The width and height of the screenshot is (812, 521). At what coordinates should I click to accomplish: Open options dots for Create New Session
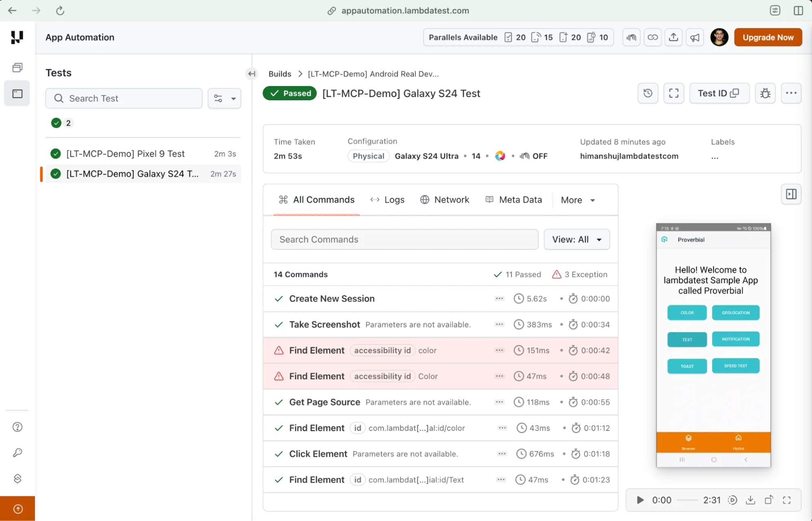(x=499, y=298)
